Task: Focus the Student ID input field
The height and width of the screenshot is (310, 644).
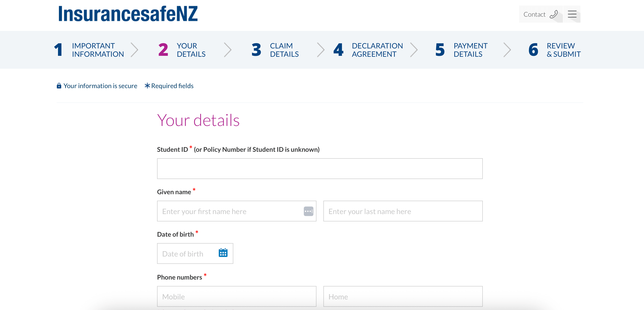Action: (320, 168)
